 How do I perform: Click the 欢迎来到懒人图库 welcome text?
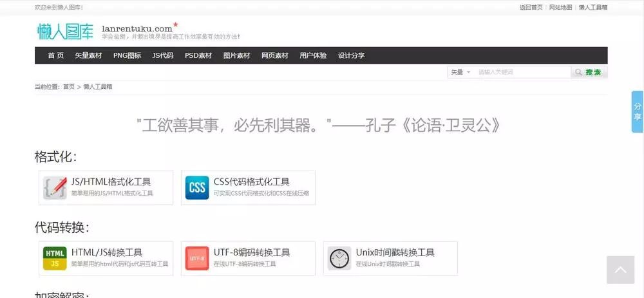coord(59,7)
